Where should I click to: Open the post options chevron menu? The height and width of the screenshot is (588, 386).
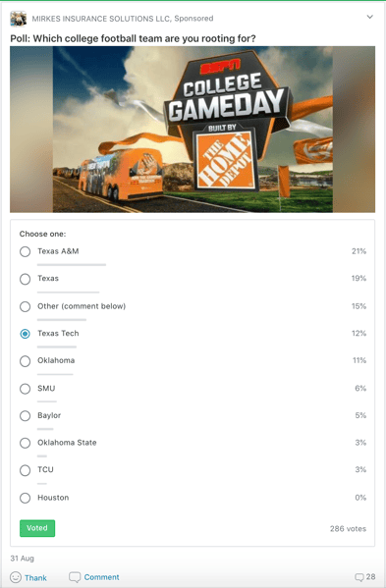click(370, 17)
